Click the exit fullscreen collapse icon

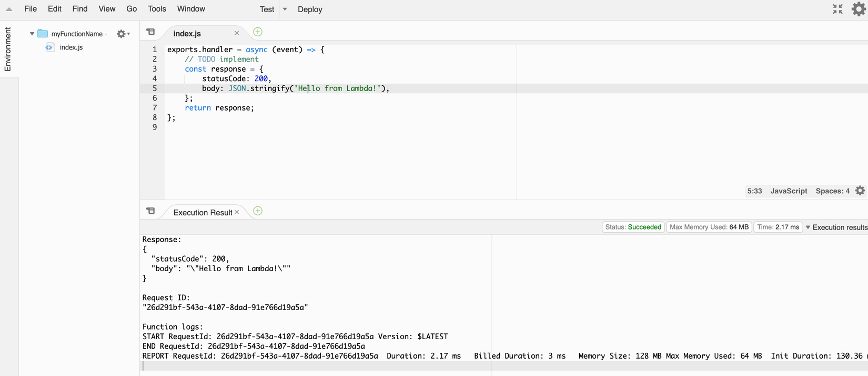tap(837, 9)
